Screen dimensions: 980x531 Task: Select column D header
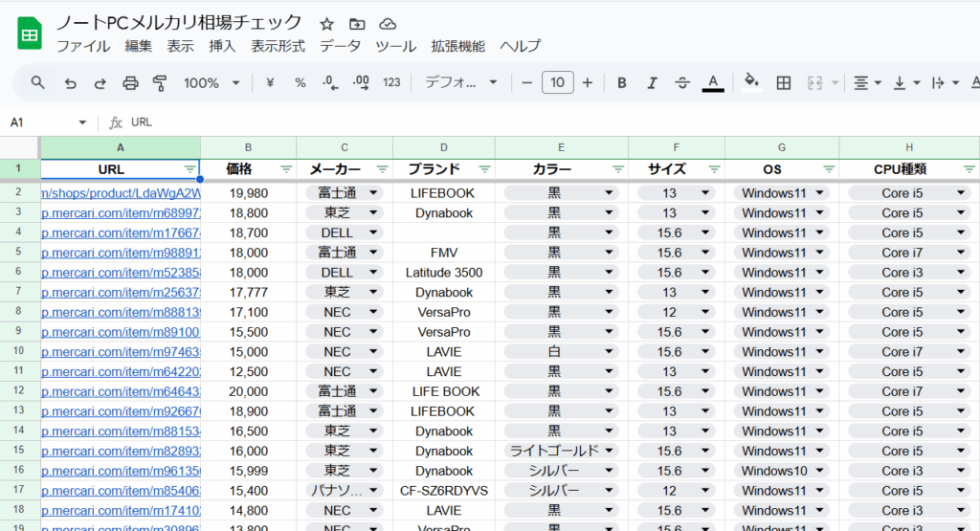(444, 147)
